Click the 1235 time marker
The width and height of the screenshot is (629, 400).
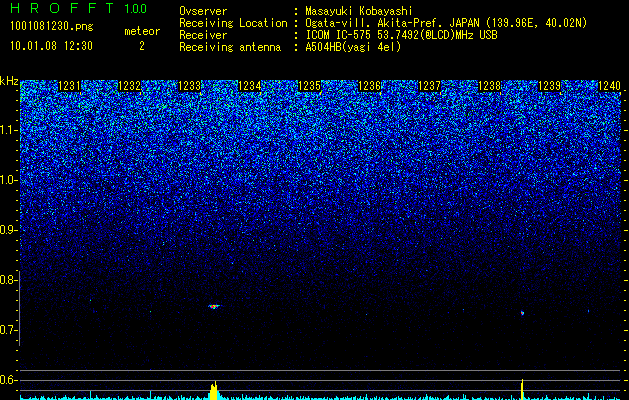pyautogui.click(x=309, y=86)
